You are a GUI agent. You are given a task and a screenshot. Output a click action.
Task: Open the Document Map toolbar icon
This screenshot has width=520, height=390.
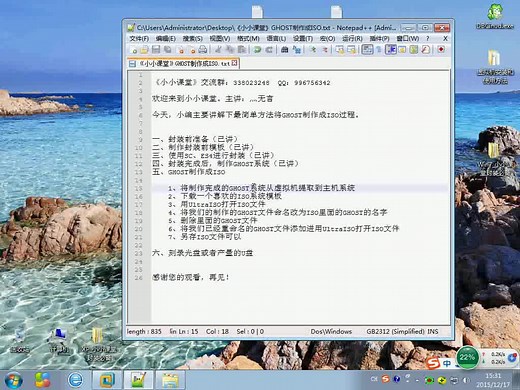[x=414, y=50]
